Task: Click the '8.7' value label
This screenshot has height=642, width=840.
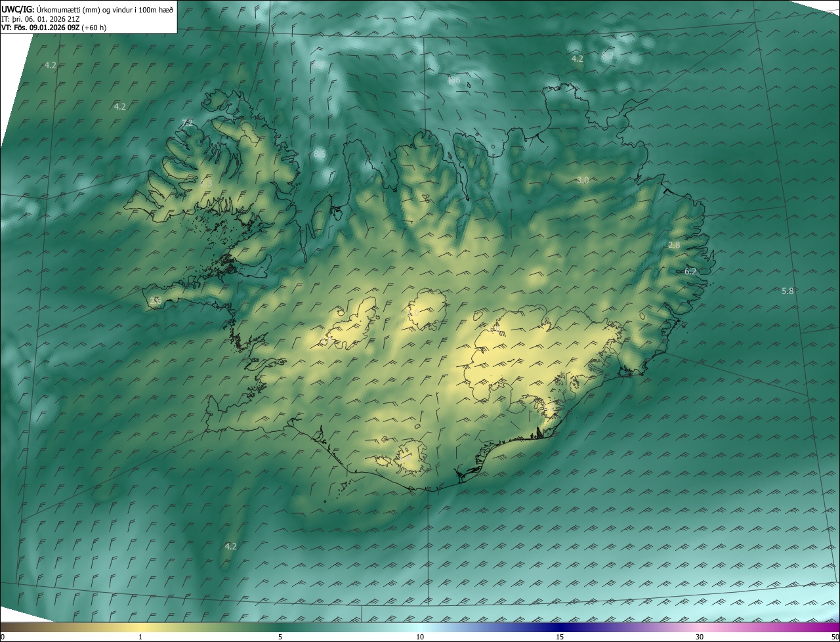Action: tap(318, 65)
